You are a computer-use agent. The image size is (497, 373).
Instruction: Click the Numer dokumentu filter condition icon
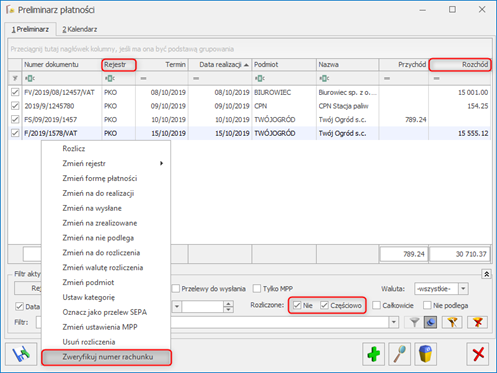[30, 78]
